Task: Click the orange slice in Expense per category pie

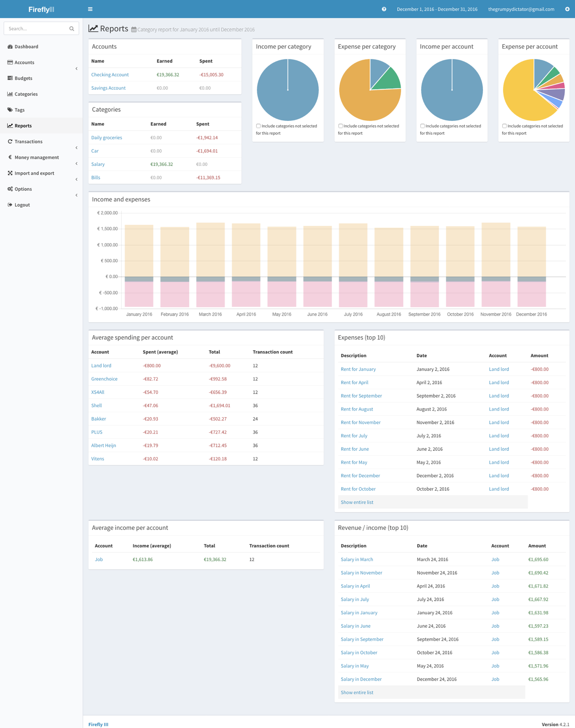Action: (359, 101)
